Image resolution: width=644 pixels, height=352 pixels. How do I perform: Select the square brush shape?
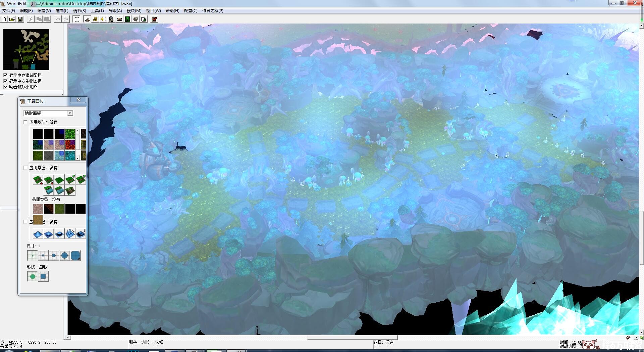43,276
